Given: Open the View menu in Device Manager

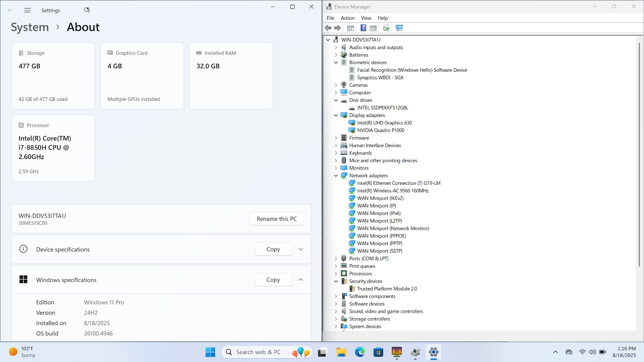Looking at the screenshot, I should (x=366, y=18).
